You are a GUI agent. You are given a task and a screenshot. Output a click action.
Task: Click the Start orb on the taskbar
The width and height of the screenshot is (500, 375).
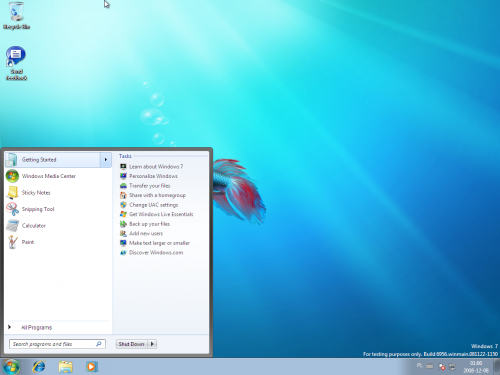tap(12, 367)
